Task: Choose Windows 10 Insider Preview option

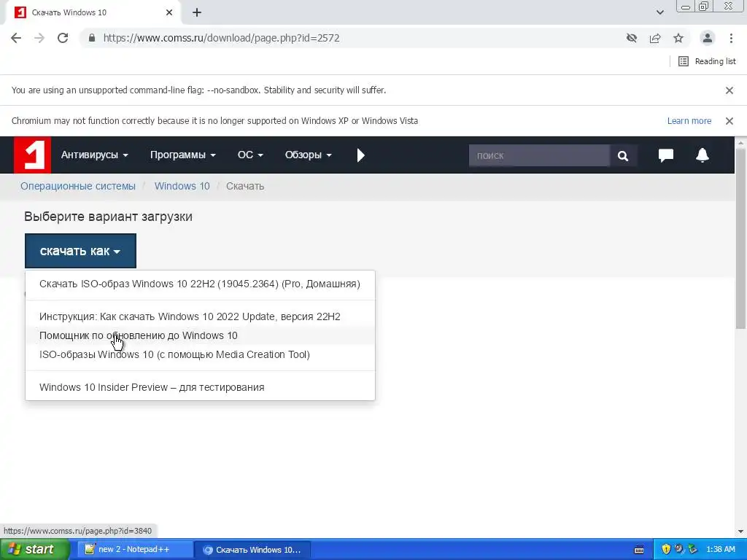Action: pos(200,387)
